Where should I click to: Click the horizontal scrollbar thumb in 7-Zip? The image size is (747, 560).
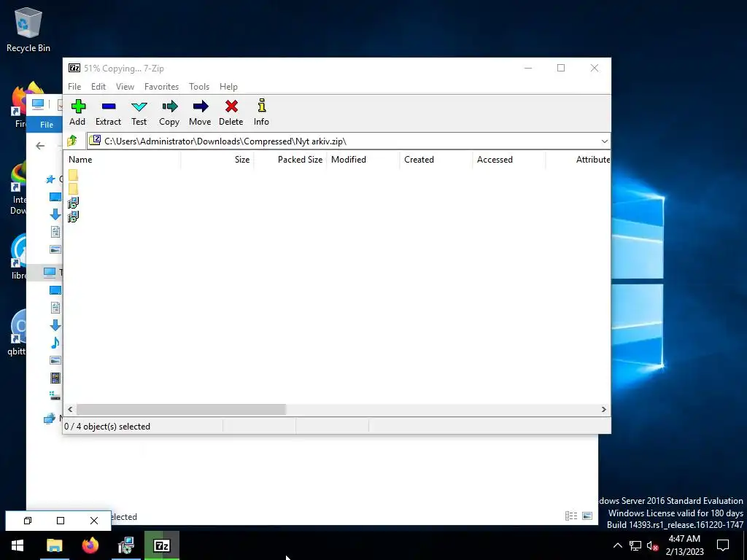coord(181,410)
